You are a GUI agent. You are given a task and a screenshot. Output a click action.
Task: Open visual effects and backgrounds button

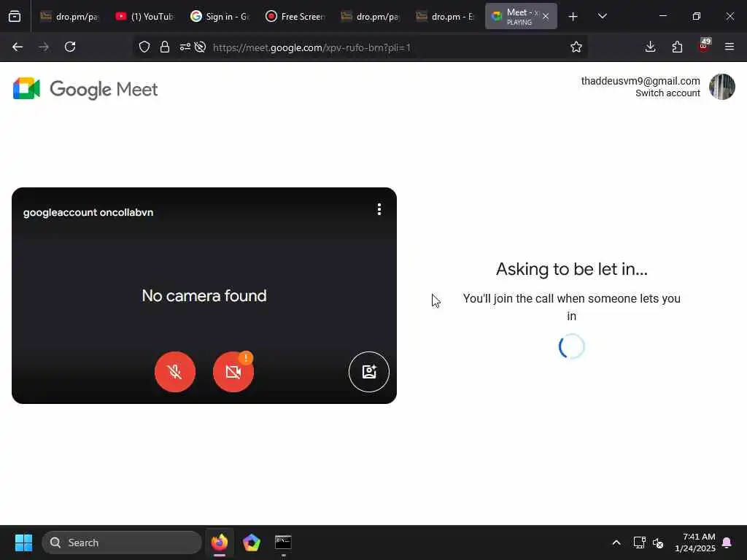coord(369,372)
